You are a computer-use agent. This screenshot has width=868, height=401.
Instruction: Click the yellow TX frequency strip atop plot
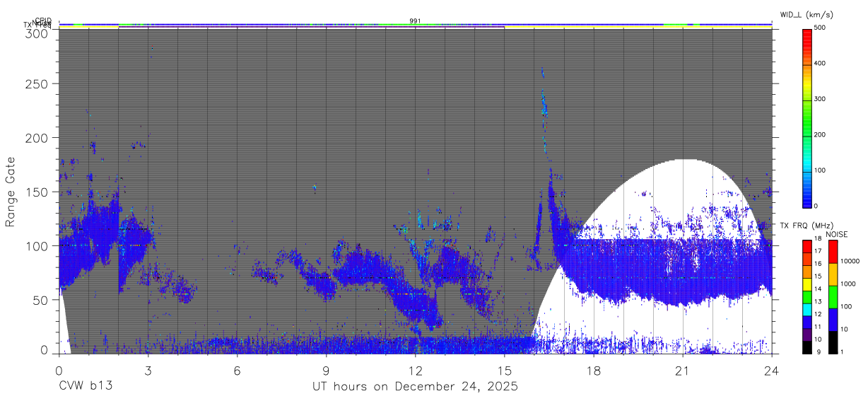coord(415,27)
